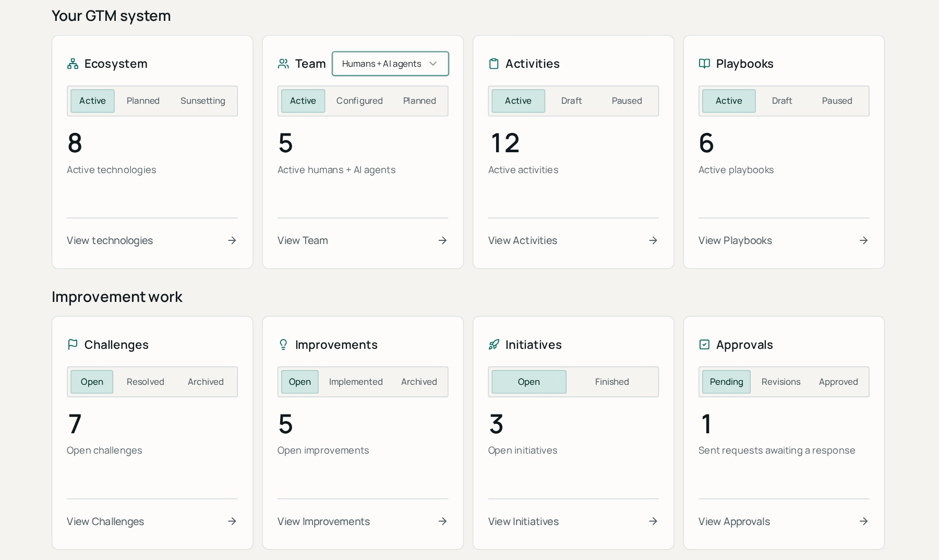Switch Approvals to Approved
Viewport: 939px width, 560px height.
tap(838, 382)
